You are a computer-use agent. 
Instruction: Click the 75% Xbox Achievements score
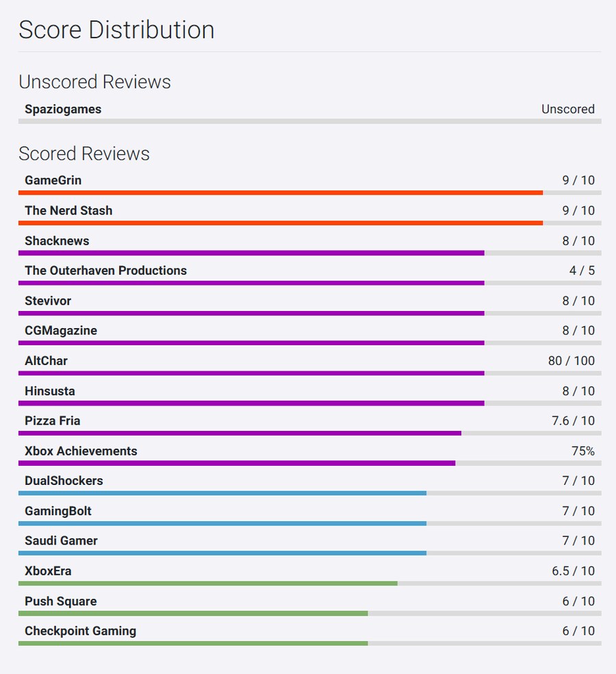coord(582,451)
